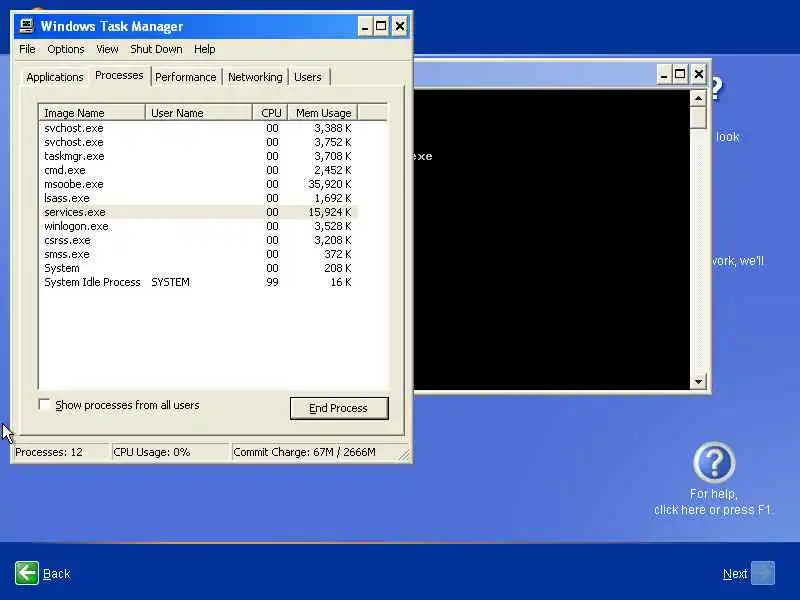The width and height of the screenshot is (800, 600).
Task: Open the Networking tab
Action: pyautogui.click(x=255, y=77)
